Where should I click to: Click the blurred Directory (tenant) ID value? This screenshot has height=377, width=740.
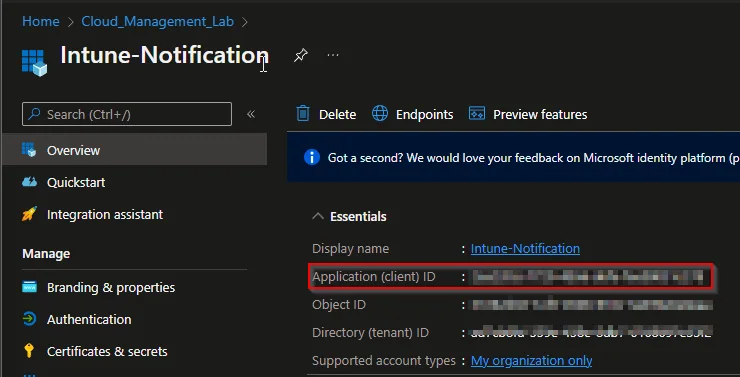(x=592, y=332)
